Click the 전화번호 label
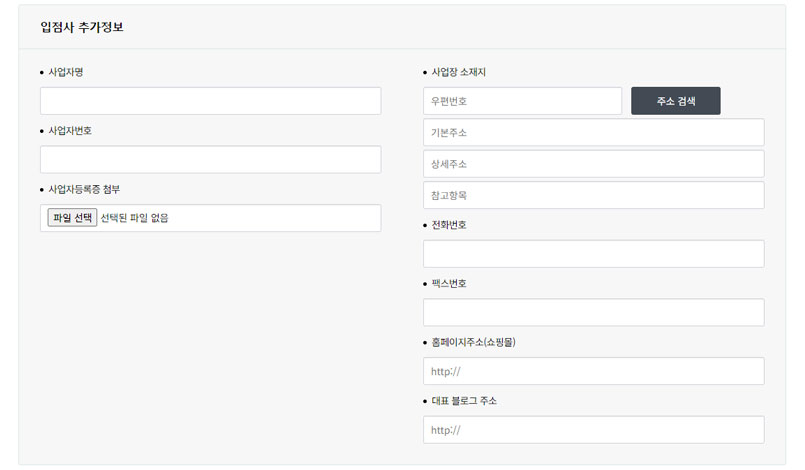This screenshot has height=470, width=805. 449,224
